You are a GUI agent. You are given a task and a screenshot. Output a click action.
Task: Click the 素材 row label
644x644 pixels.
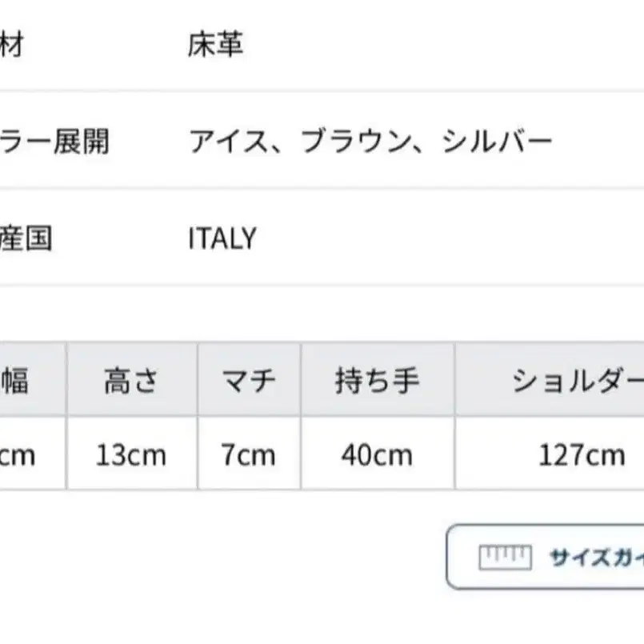tap(11, 45)
